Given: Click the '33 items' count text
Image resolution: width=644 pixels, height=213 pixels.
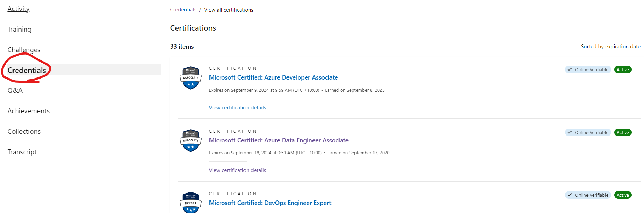Looking at the screenshot, I should [x=182, y=47].
